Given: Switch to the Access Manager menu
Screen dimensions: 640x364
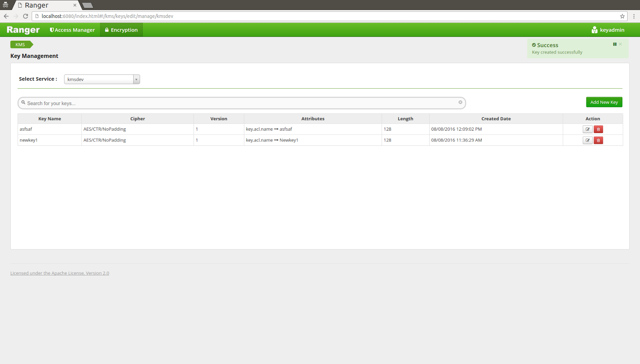Looking at the screenshot, I should point(72,30).
